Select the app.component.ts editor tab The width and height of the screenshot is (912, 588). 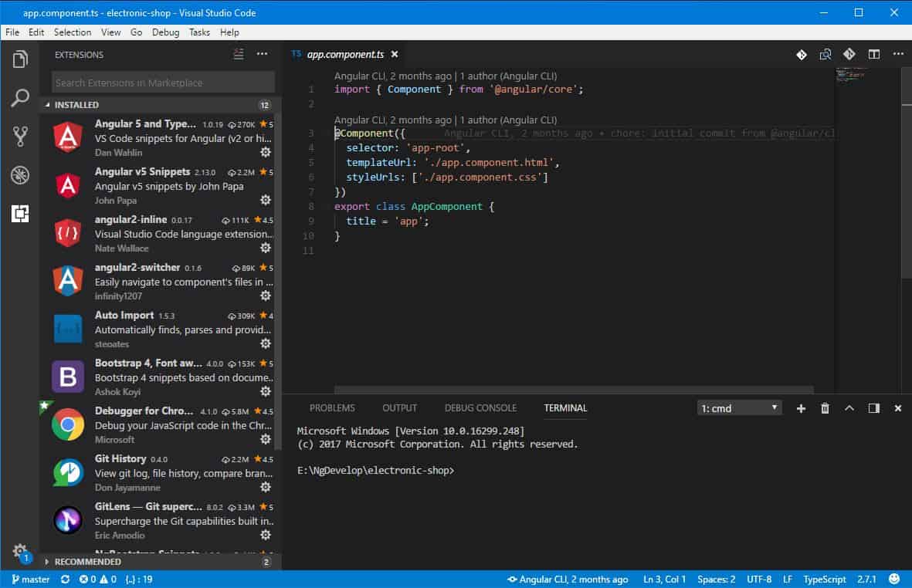pyautogui.click(x=345, y=54)
